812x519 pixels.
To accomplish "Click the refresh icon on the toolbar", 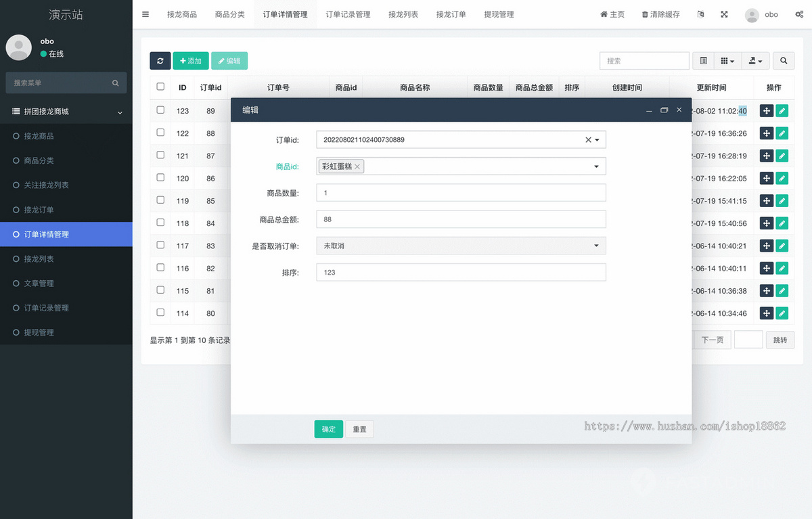I will click(x=160, y=60).
